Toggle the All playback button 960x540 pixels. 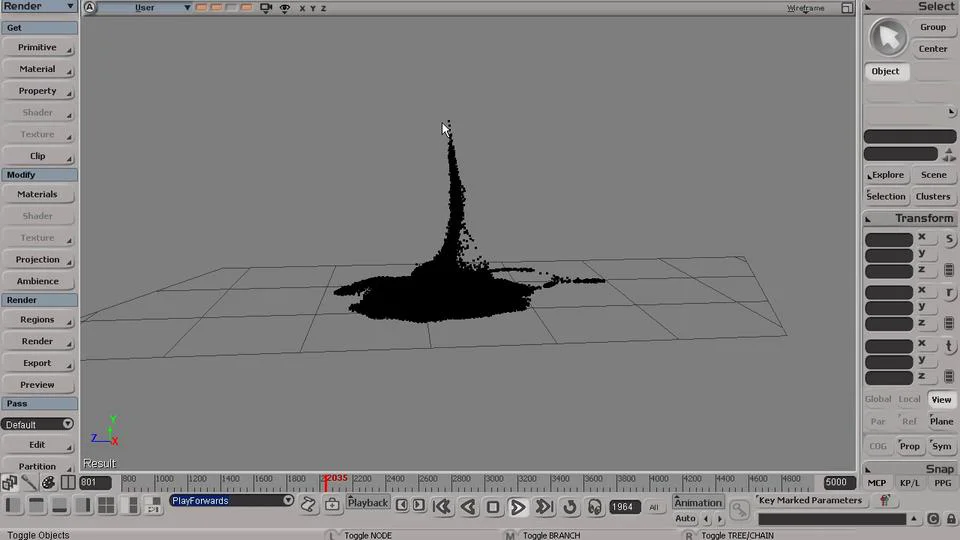click(x=654, y=507)
